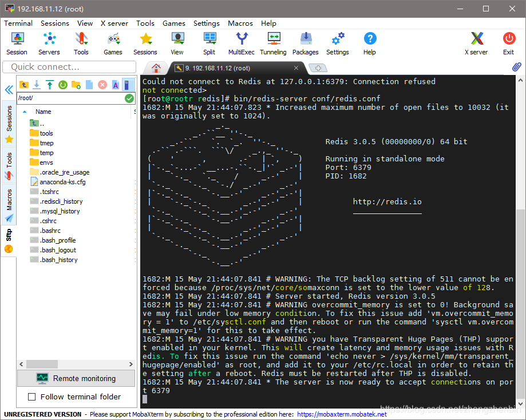This screenshot has height=420, width=526.
Task: Click the star Sessions toolbar icon
Action: click(x=145, y=43)
